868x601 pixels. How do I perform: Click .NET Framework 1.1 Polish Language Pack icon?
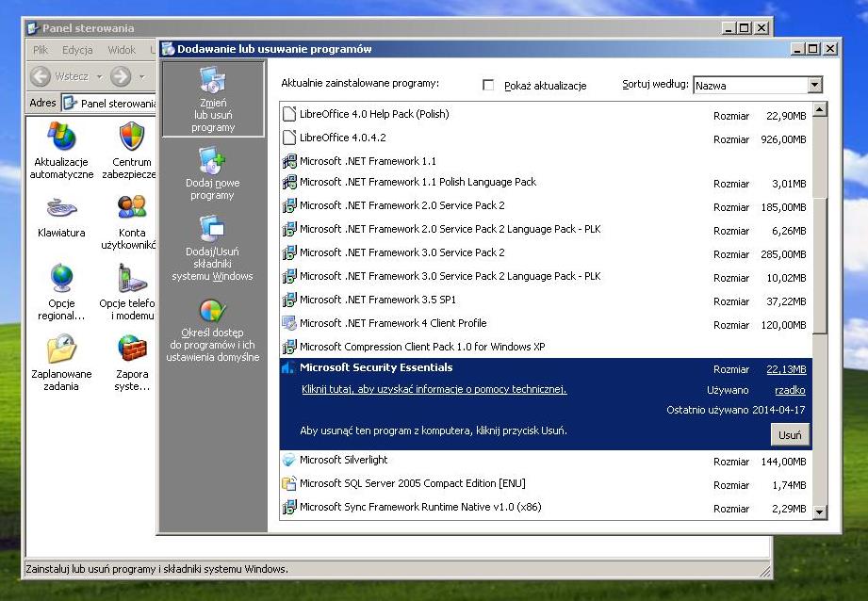(289, 182)
